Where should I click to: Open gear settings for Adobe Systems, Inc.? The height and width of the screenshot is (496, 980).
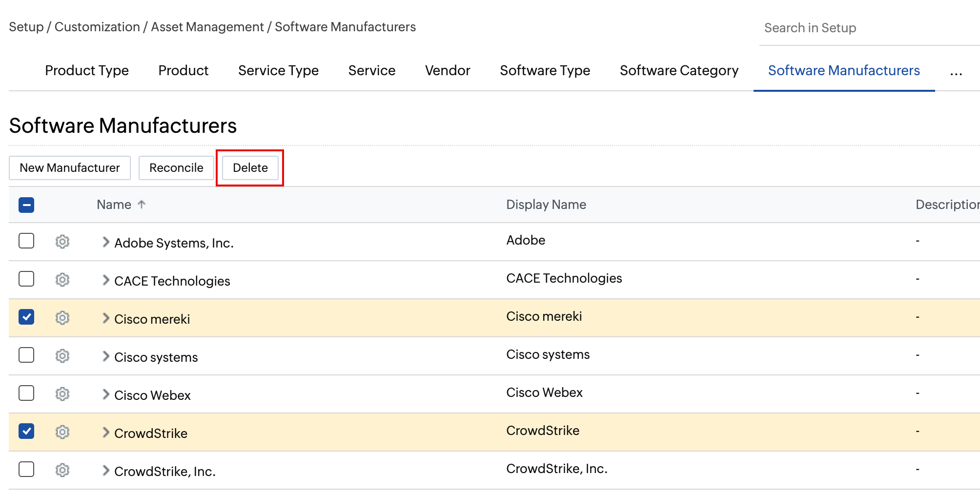62,242
